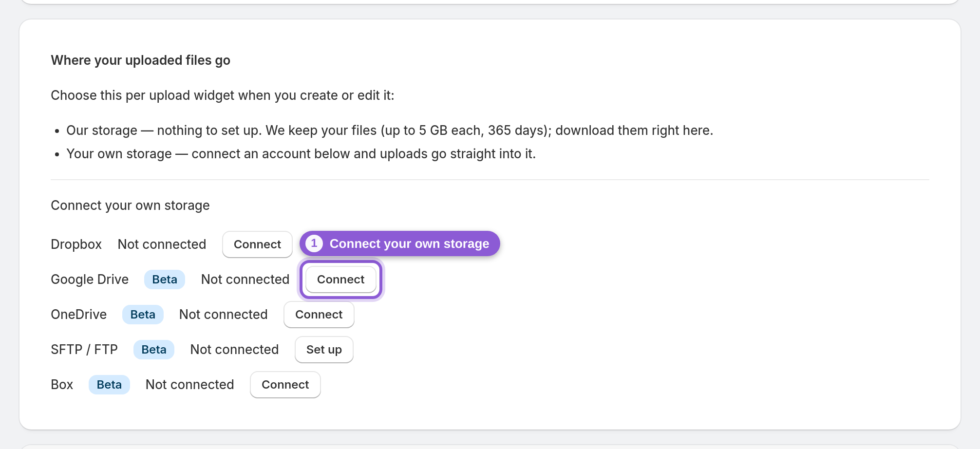The height and width of the screenshot is (449, 980).
Task: Click the 'Our storage' bullet text
Action: (x=390, y=131)
